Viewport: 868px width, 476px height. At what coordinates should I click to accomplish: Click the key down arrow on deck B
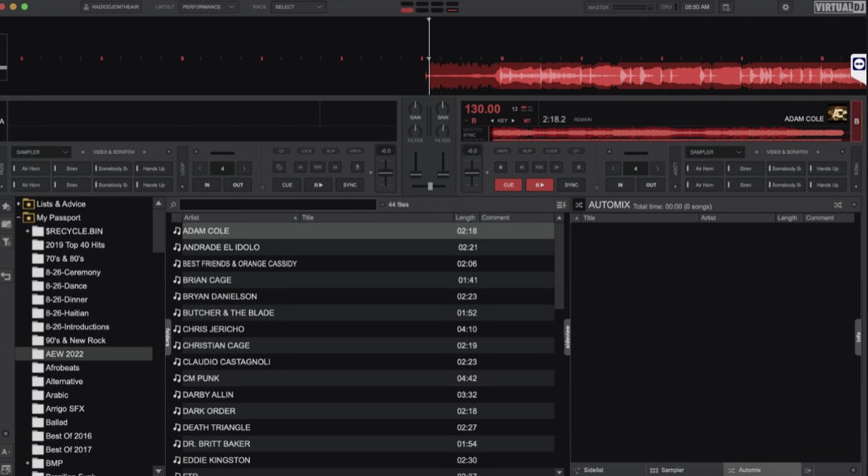[x=492, y=121]
